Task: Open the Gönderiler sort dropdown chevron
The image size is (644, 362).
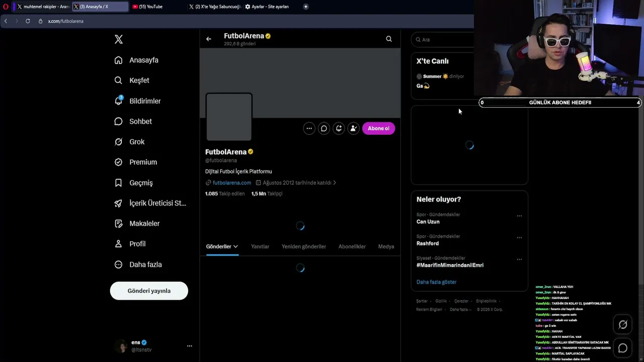Action: pyautogui.click(x=235, y=246)
